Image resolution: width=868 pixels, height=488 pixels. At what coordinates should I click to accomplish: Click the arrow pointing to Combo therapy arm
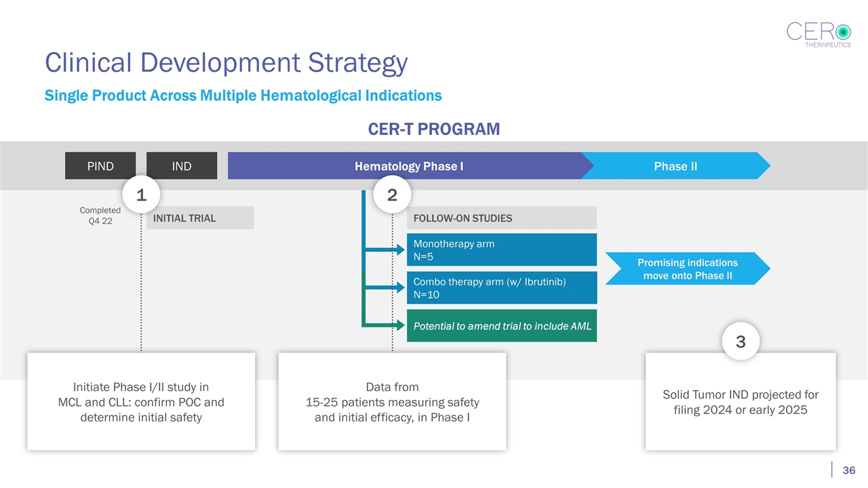385,288
